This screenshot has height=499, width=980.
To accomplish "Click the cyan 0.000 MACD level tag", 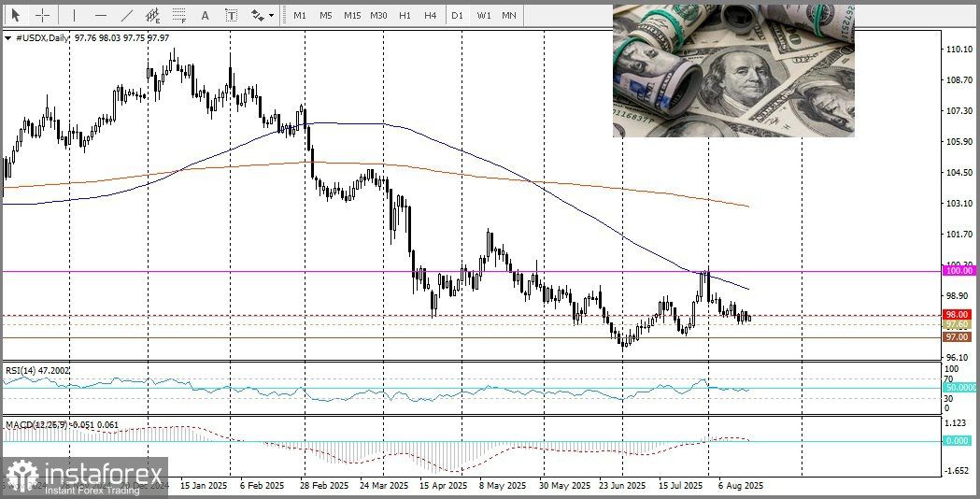I will point(958,441).
